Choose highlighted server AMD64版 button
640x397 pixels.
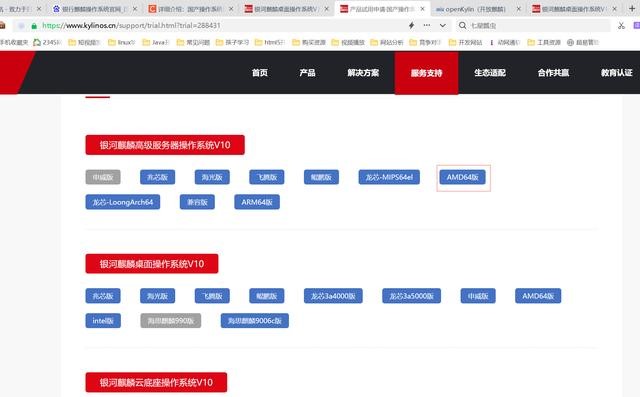click(462, 177)
